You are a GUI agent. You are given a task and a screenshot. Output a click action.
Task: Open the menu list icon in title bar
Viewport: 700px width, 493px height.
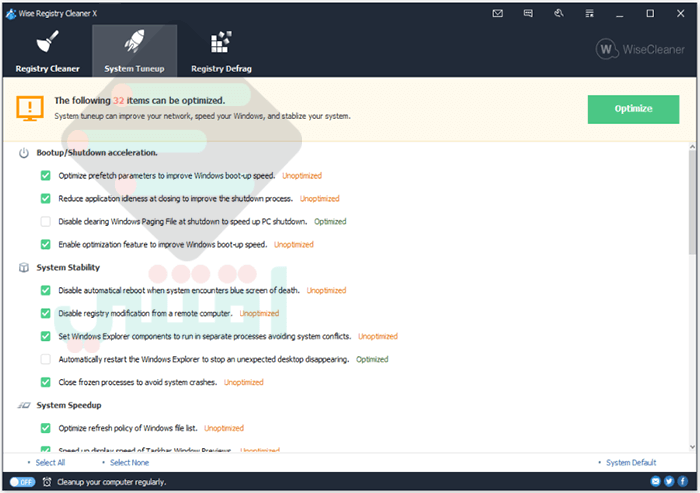[589, 13]
